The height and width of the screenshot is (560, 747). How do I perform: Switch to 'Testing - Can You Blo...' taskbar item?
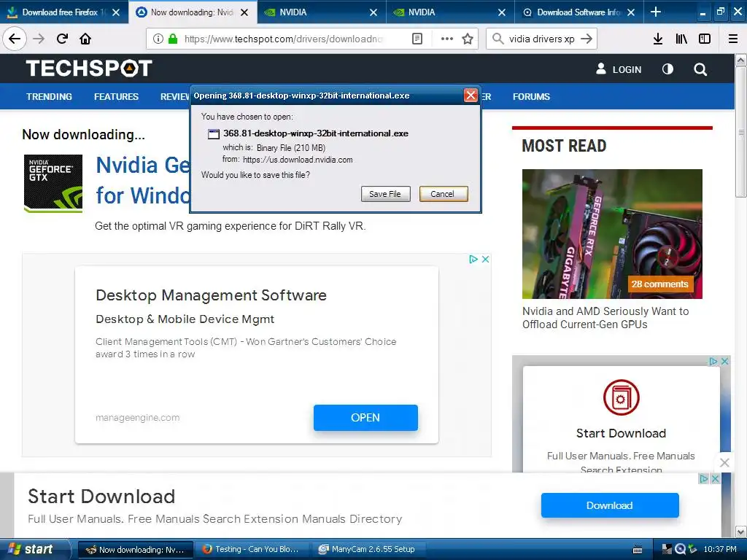pyautogui.click(x=251, y=549)
